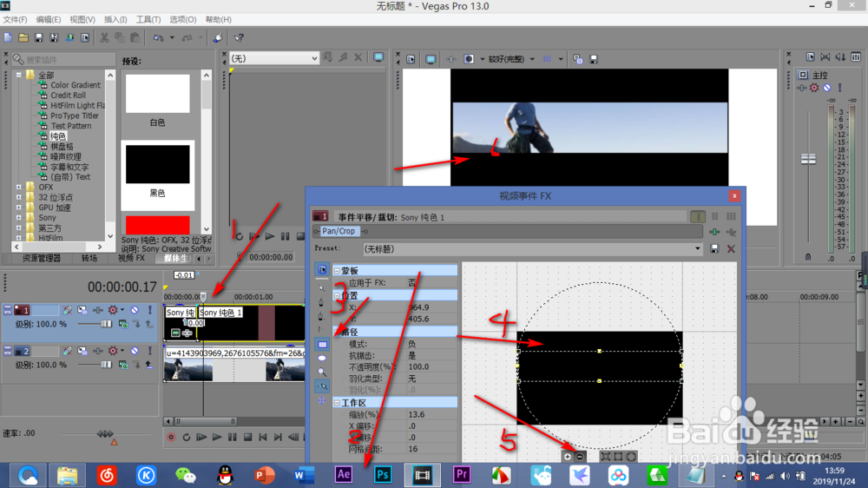This screenshot has height=488, width=868.
Task: Select the Color Gradient generator
Action: pos(76,85)
